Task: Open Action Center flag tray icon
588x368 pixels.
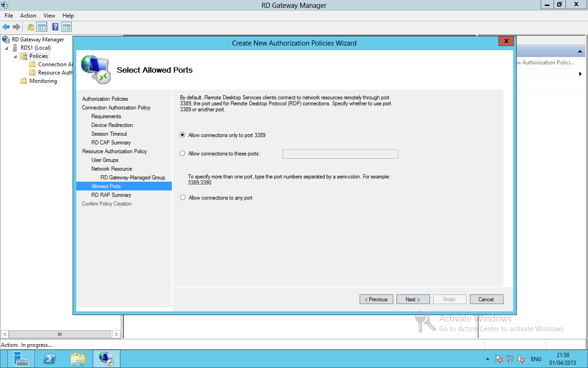Action: click(x=499, y=359)
